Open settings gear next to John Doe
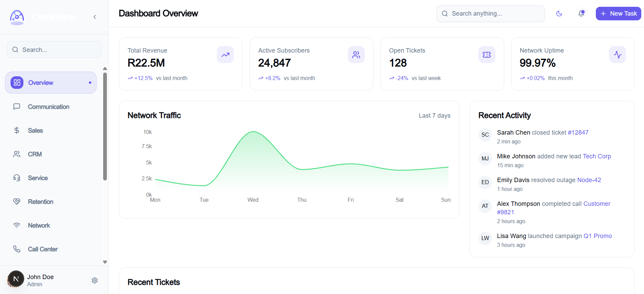 (95, 280)
